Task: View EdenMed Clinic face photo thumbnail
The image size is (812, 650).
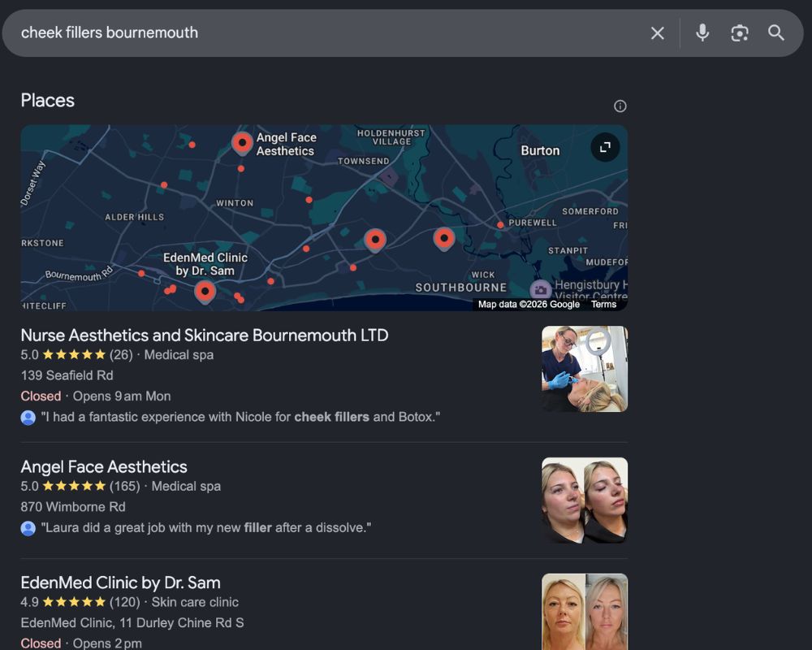Action: (585, 612)
